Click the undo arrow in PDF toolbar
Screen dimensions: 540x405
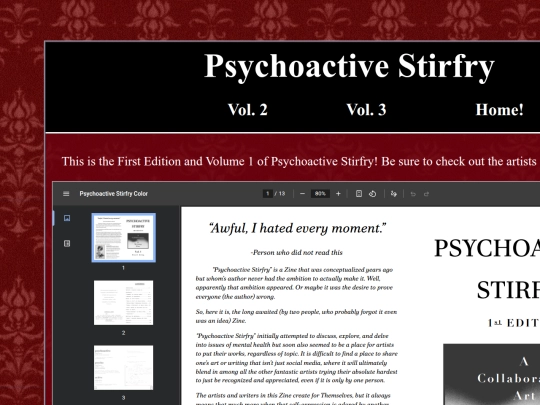coord(413,194)
